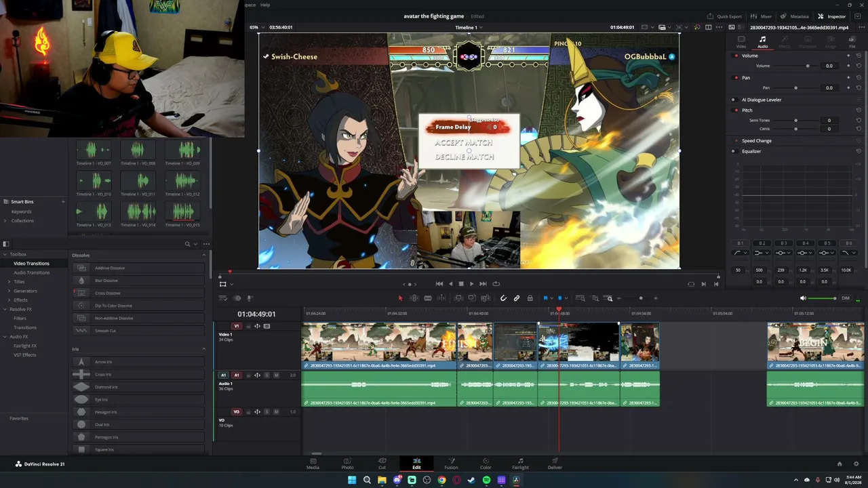Screen dimensions: 868x488
Task: Jump to last frame with transport control
Action: pos(483,284)
